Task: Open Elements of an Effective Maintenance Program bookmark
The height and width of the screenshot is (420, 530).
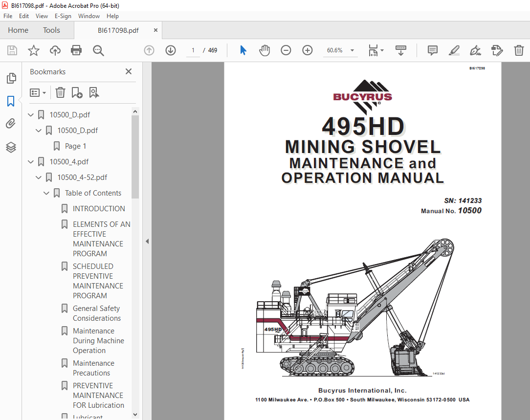Action: coord(101,239)
